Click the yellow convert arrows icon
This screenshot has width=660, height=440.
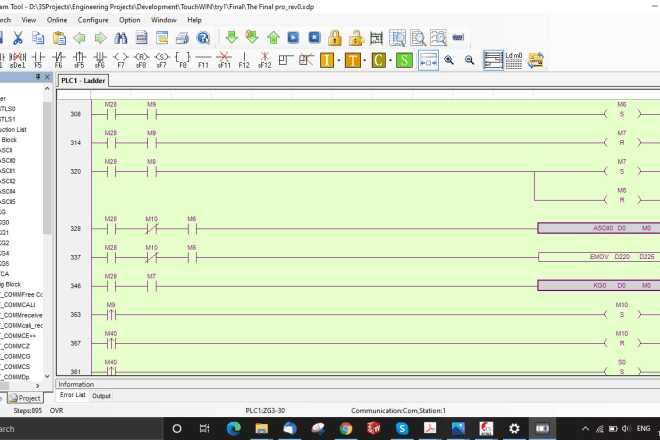point(535,60)
